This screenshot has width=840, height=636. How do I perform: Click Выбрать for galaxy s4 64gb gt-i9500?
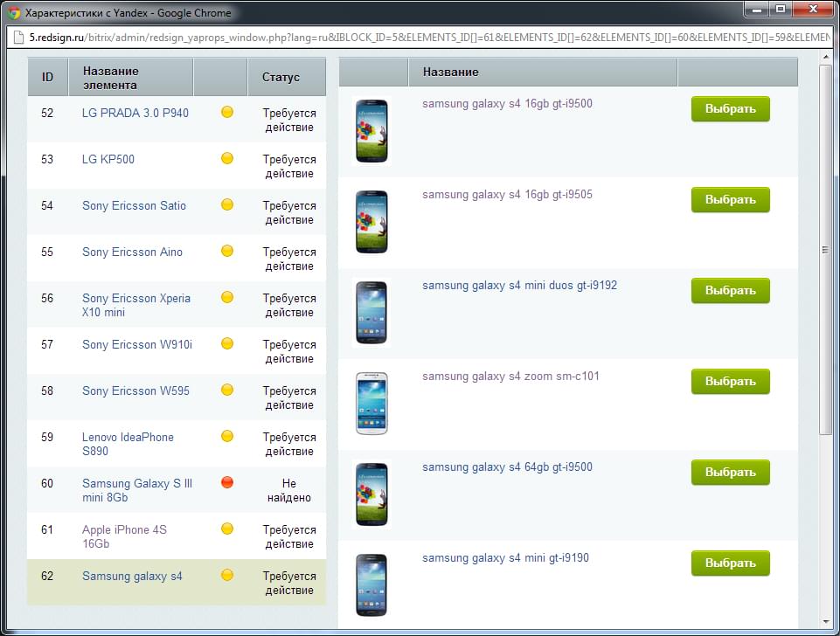[x=730, y=472]
